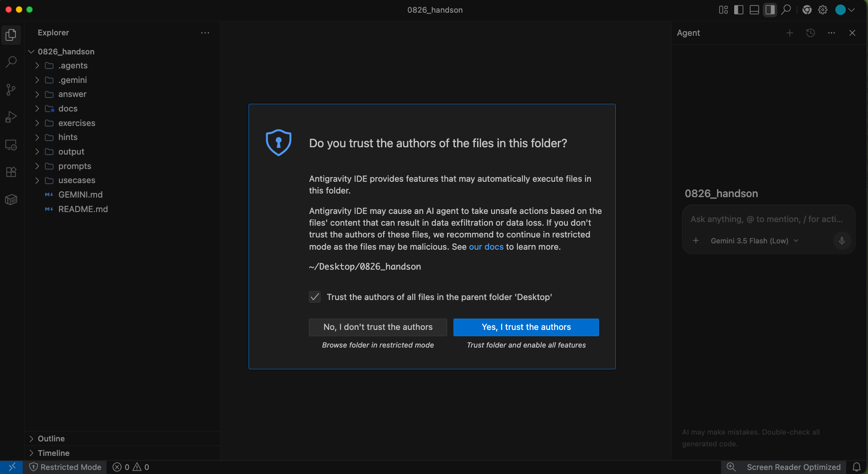Click the Agent panel title
This screenshot has width=868, height=474.
[x=688, y=33]
